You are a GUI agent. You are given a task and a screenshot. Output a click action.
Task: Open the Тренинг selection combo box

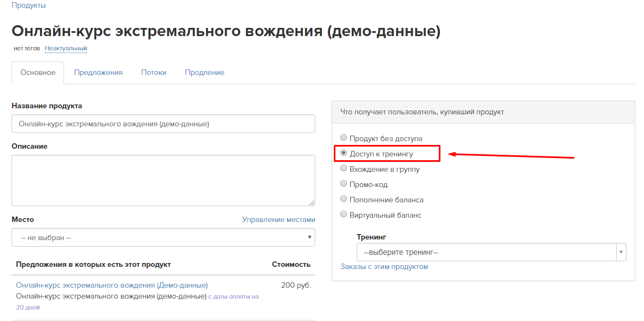(491, 252)
